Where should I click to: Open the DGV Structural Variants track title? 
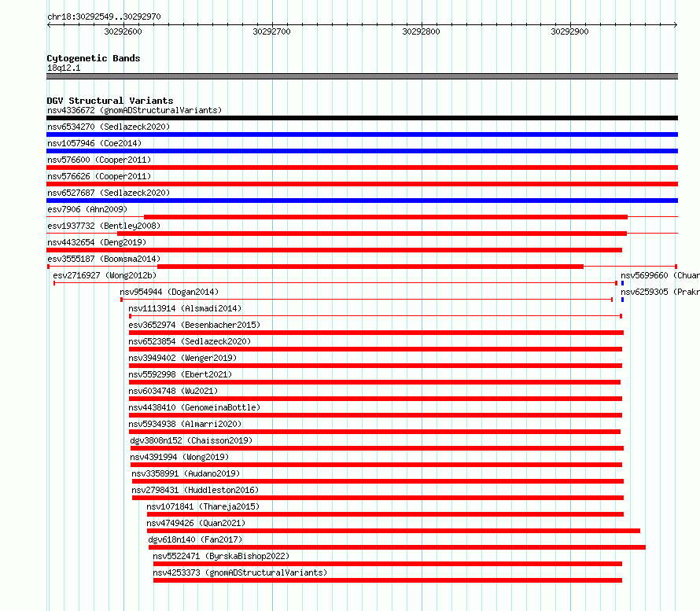110,101
